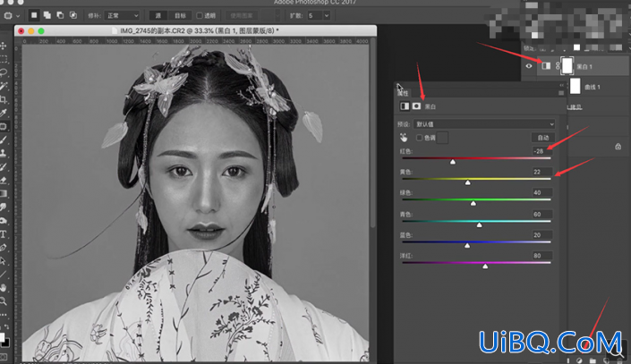631x364 pixels.
Task: Select the Line tool
Action: 4,275
